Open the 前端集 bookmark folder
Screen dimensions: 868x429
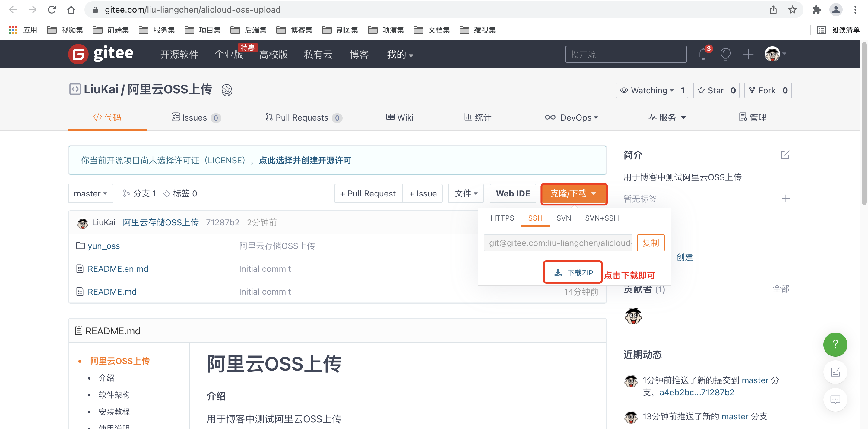pos(111,30)
